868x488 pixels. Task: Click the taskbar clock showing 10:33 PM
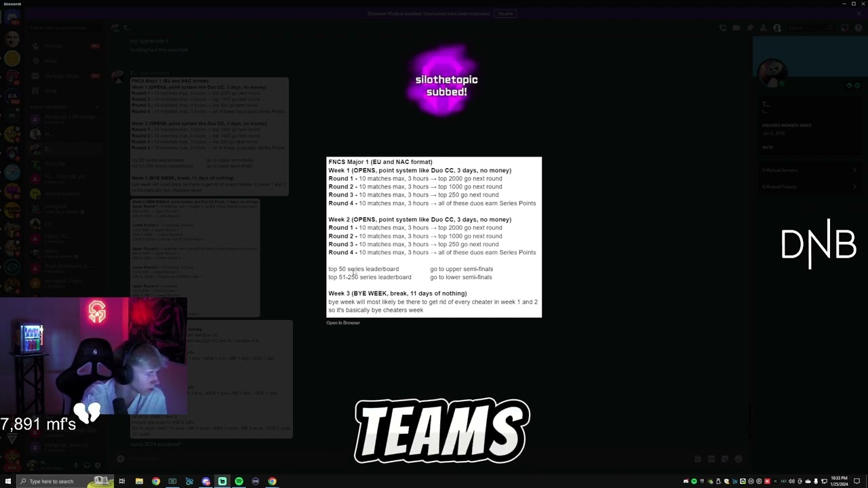[x=839, y=481]
